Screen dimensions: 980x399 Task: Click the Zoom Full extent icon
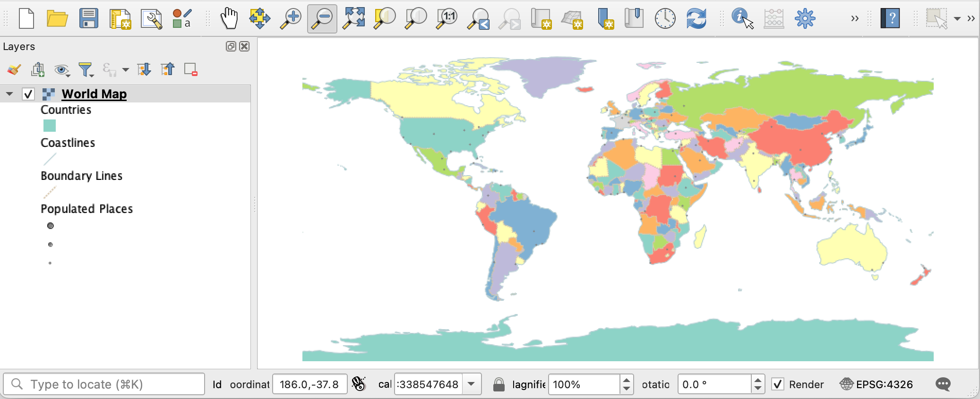point(353,19)
